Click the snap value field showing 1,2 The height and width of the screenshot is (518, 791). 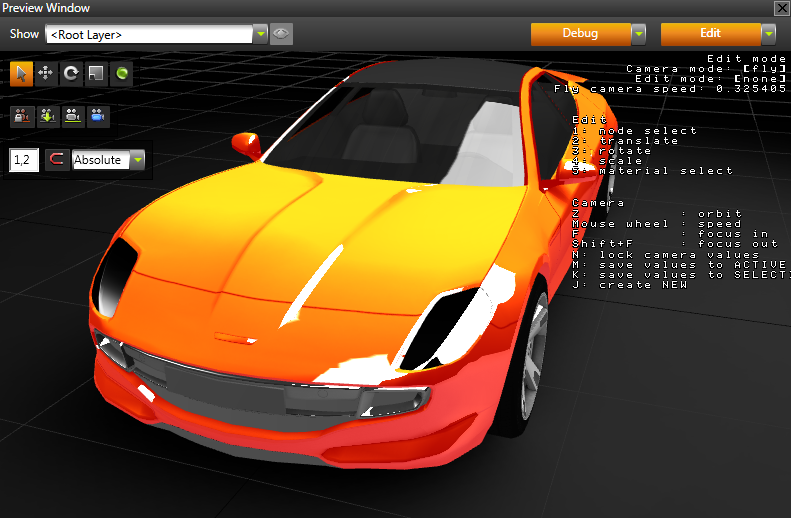point(24,160)
